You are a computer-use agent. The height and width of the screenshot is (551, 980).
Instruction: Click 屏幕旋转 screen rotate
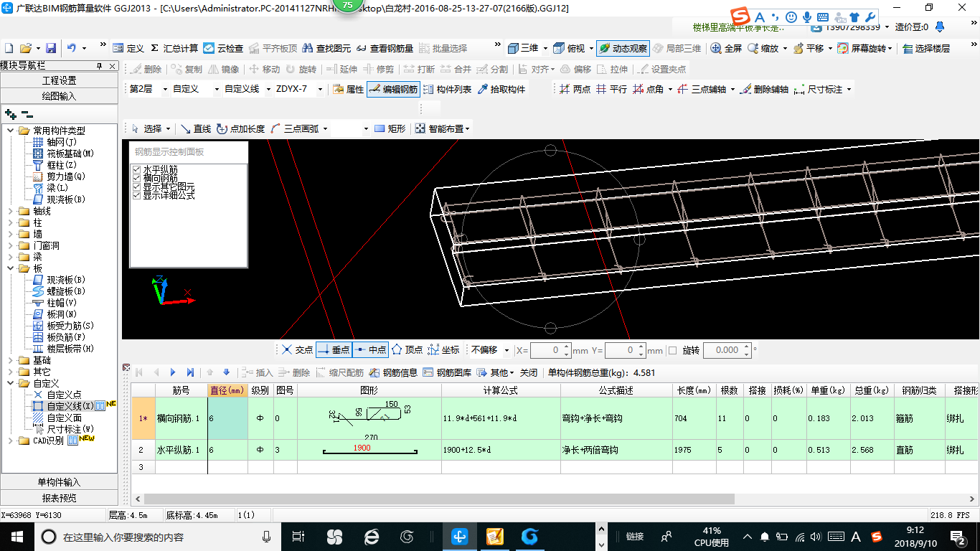point(864,48)
